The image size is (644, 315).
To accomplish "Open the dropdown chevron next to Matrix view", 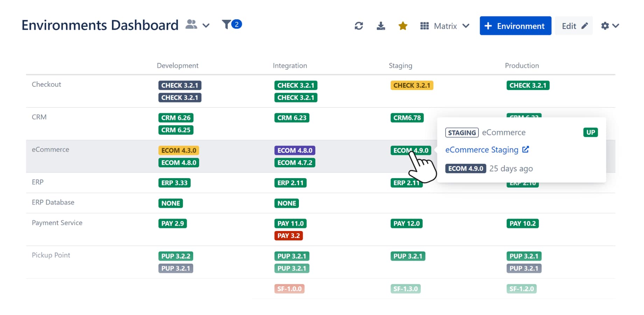I will click(x=466, y=26).
